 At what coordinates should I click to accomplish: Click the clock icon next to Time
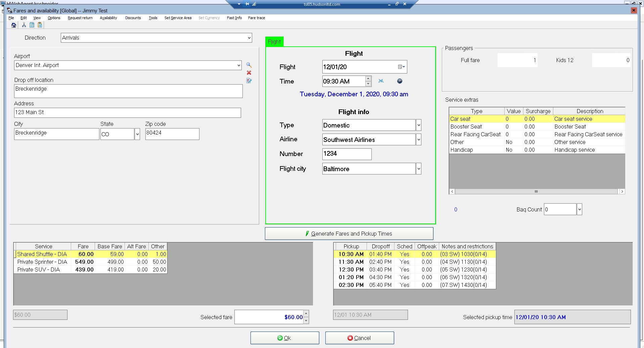400,81
